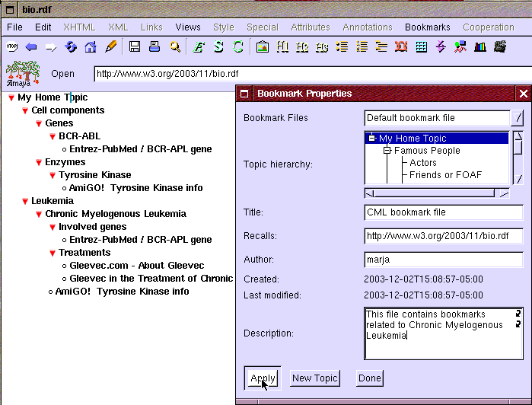Click the last dark toolbar icon

tap(500, 46)
